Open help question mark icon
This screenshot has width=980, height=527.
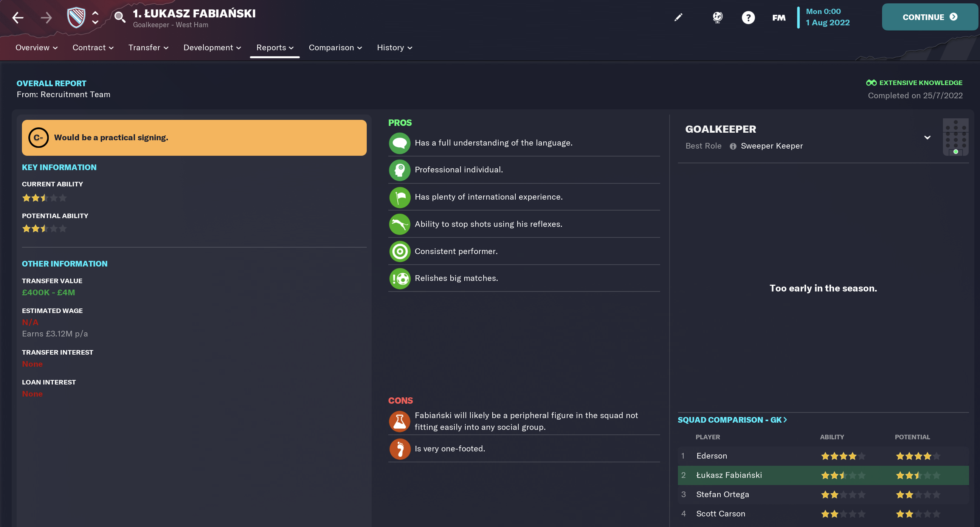pos(748,17)
